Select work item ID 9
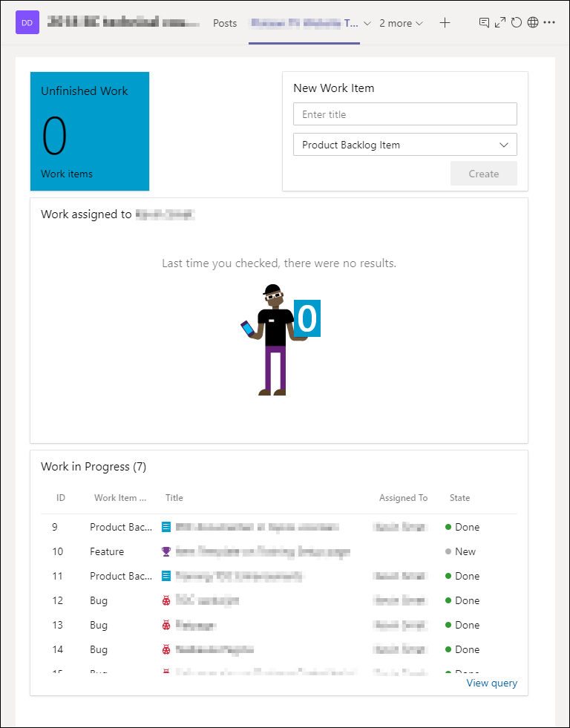Screen dimensions: 570x728 55,527
